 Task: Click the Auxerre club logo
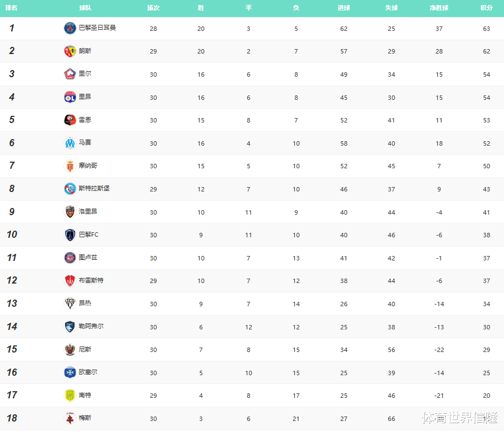coord(70,372)
